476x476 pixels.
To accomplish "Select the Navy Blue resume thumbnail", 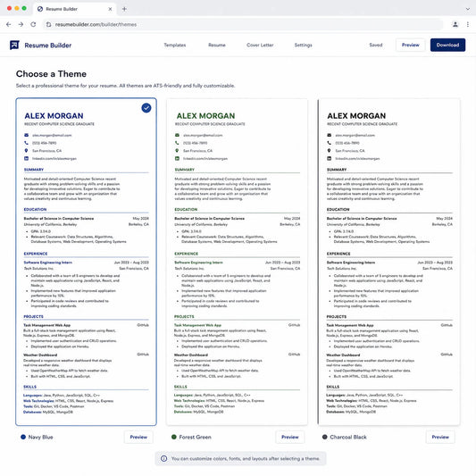I will click(87, 262).
